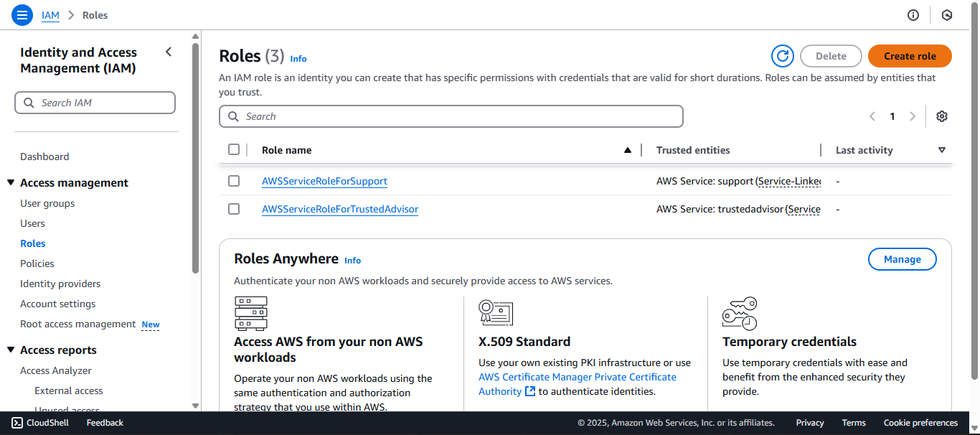This screenshot has width=980, height=435.
Task: Click the roles Search input field
Action: pyautogui.click(x=451, y=116)
